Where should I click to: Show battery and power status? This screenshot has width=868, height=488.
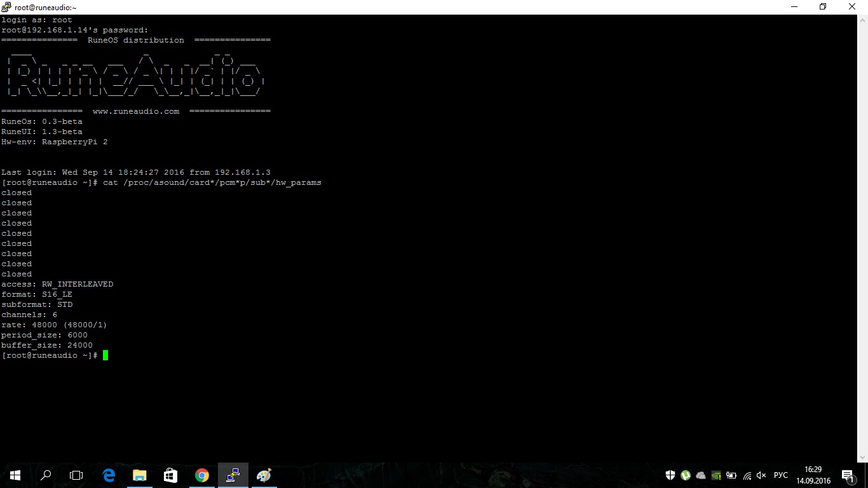pyautogui.click(x=731, y=475)
